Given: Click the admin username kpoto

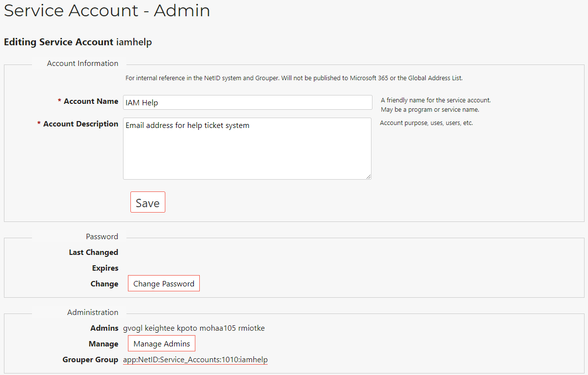Looking at the screenshot, I should (x=186, y=328).
